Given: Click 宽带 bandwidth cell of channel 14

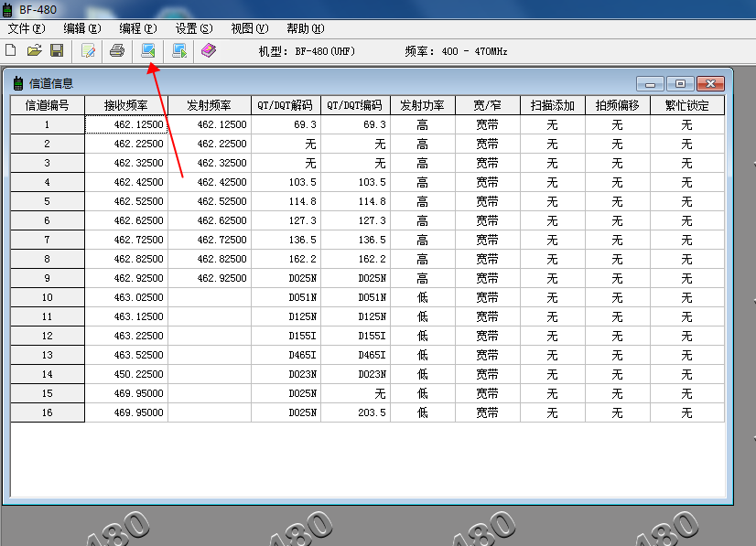Looking at the screenshot, I should click(488, 374).
